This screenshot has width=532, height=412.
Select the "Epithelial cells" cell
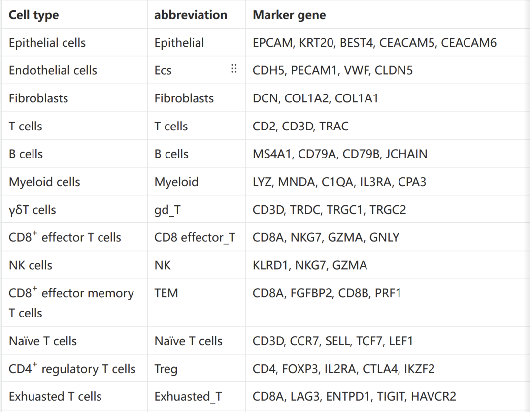click(47, 43)
